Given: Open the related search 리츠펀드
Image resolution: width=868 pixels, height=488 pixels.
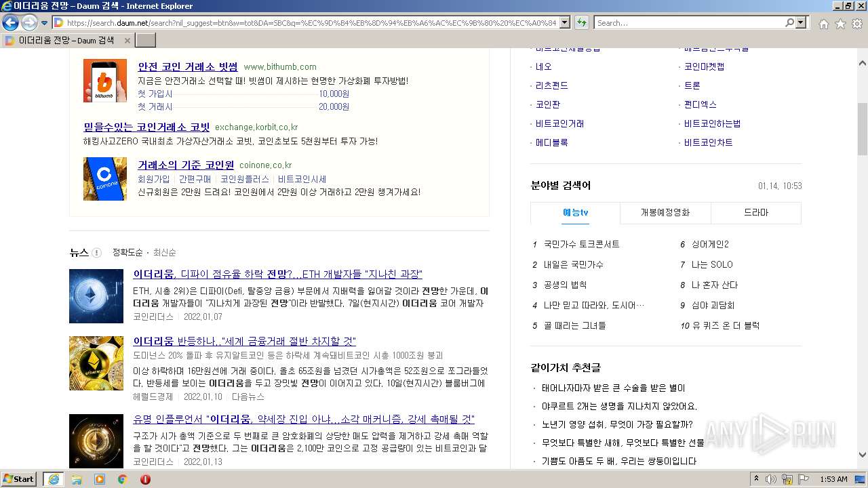Looking at the screenshot, I should tap(552, 85).
